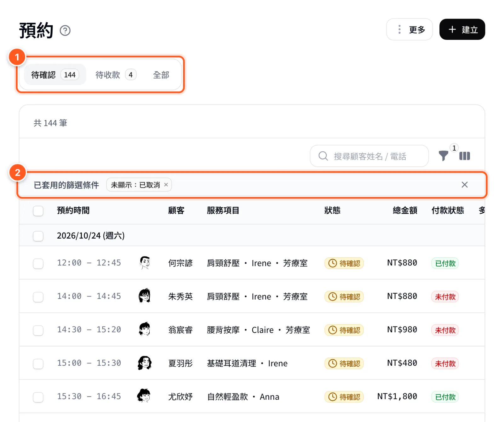Viewport: 504px width, 422px height.
Task: Click the 已付款 badge in 何宗諺's row
Action: click(445, 263)
